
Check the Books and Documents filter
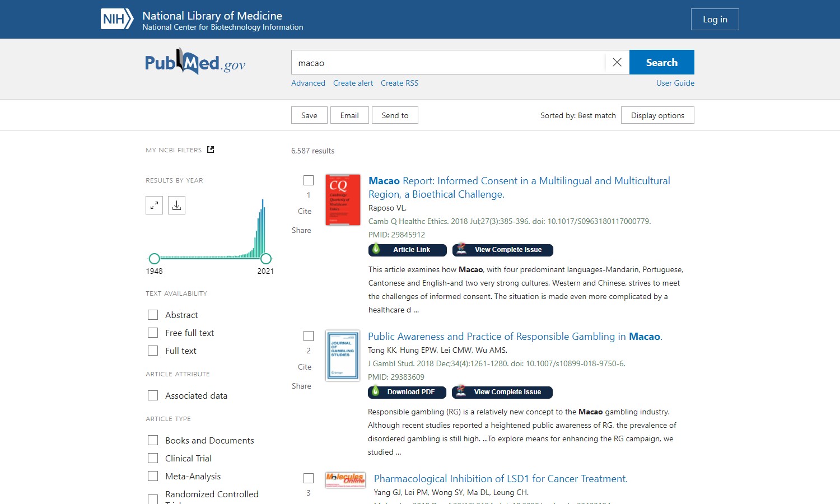click(x=153, y=440)
